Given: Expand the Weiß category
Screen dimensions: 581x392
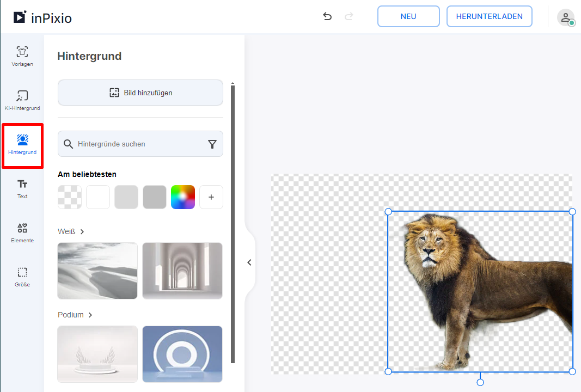Looking at the screenshot, I should click(71, 231).
